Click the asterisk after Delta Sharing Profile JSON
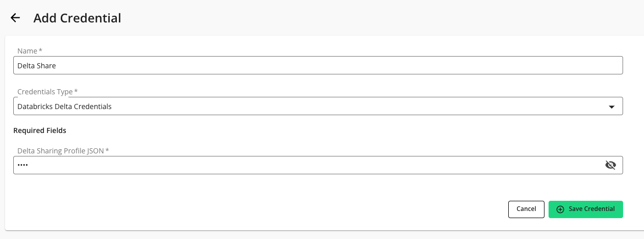 107,151
